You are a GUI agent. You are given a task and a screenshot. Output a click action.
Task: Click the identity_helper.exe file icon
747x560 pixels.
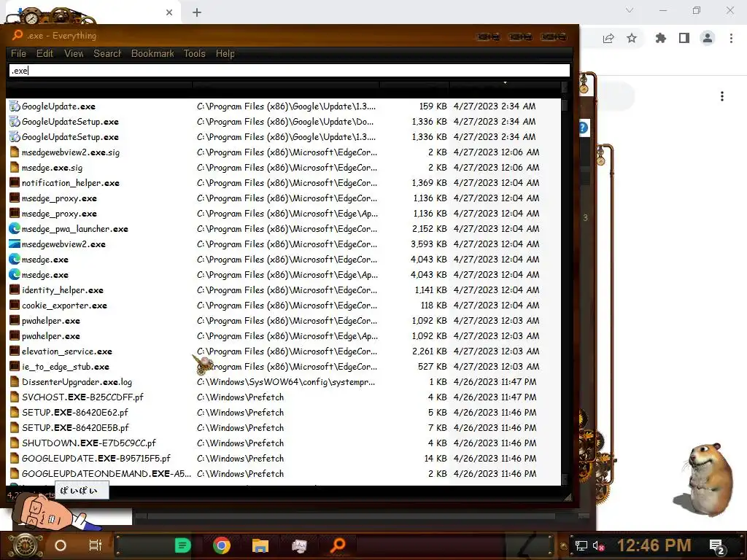[x=15, y=290]
